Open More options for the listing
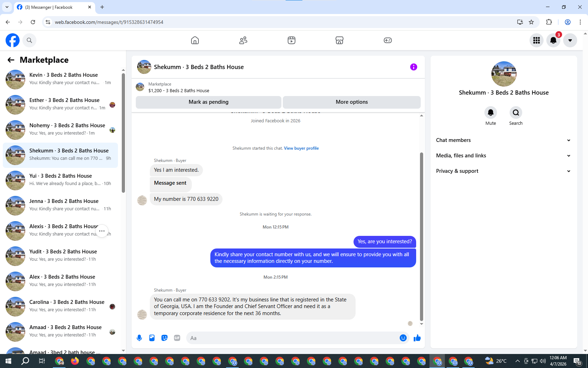588x368 pixels. click(352, 102)
